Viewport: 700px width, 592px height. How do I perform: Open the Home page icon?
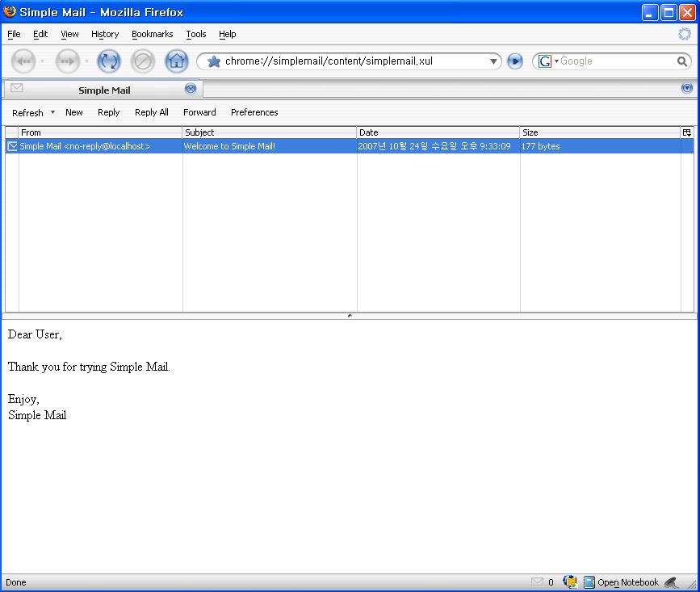coord(177,61)
